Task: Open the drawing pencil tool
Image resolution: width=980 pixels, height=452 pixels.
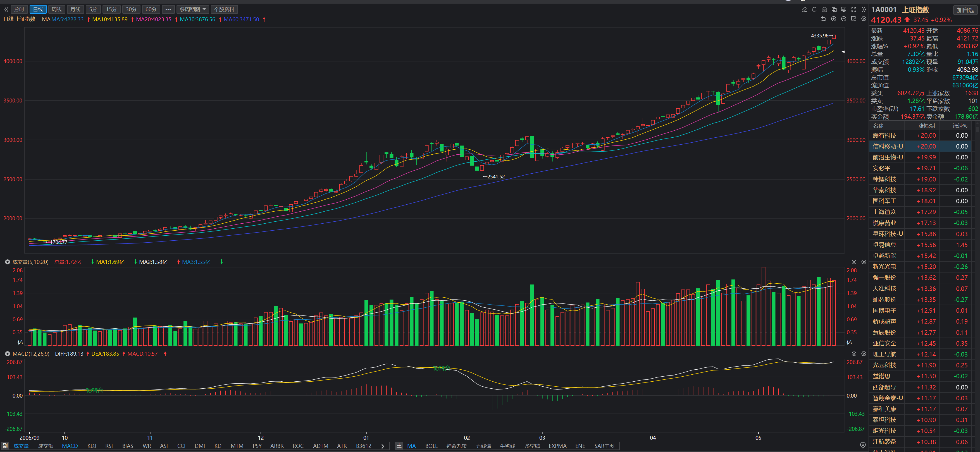Action: [804, 9]
